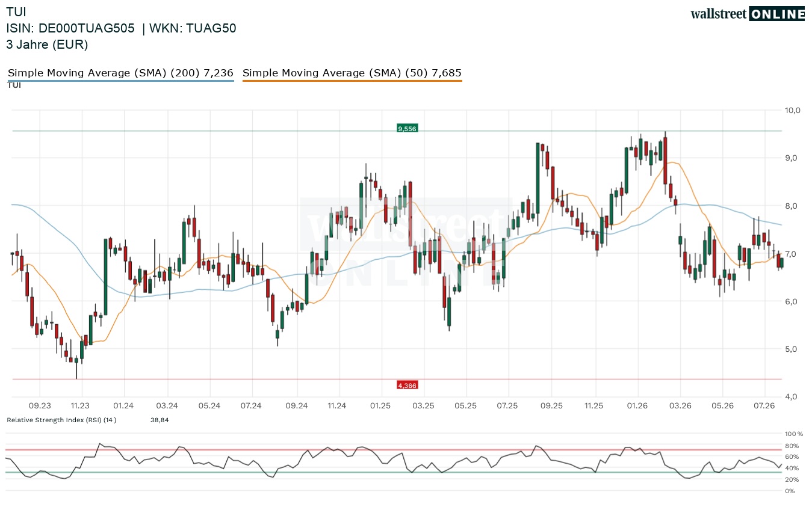Click the 0% RSI axis label
Viewport: 812px width, 507px height.
click(790, 491)
